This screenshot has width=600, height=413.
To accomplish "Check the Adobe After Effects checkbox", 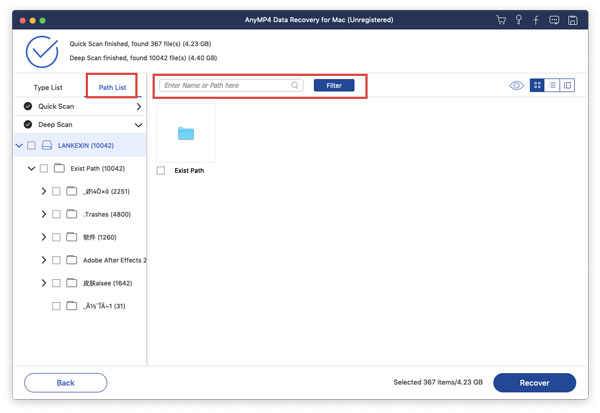I will 56,260.
